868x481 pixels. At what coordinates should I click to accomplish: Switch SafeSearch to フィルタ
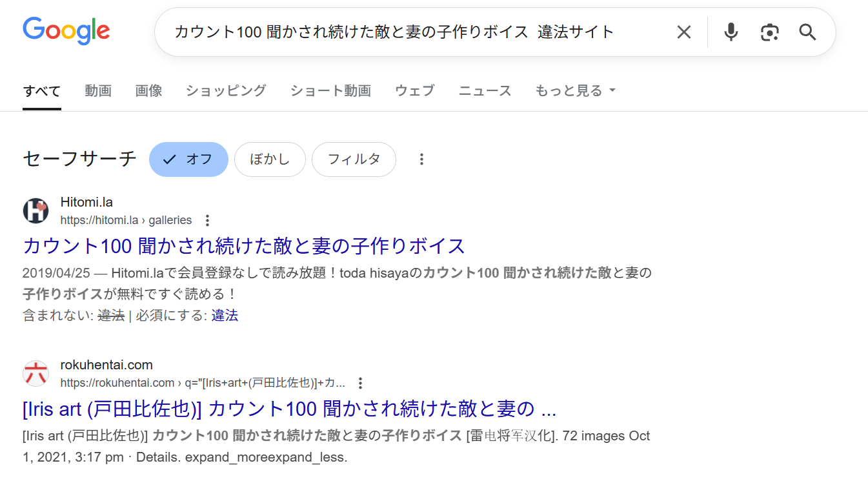(x=354, y=159)
